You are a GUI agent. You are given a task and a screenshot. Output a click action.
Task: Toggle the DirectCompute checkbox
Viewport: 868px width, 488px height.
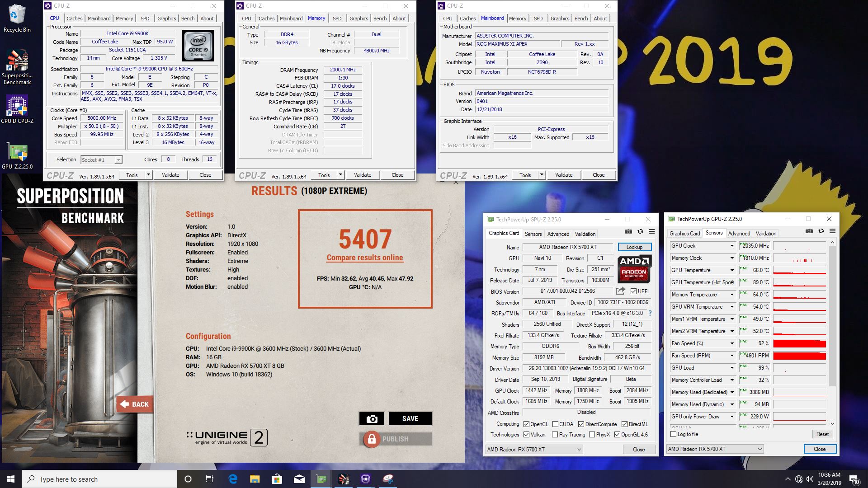[581, 424]
